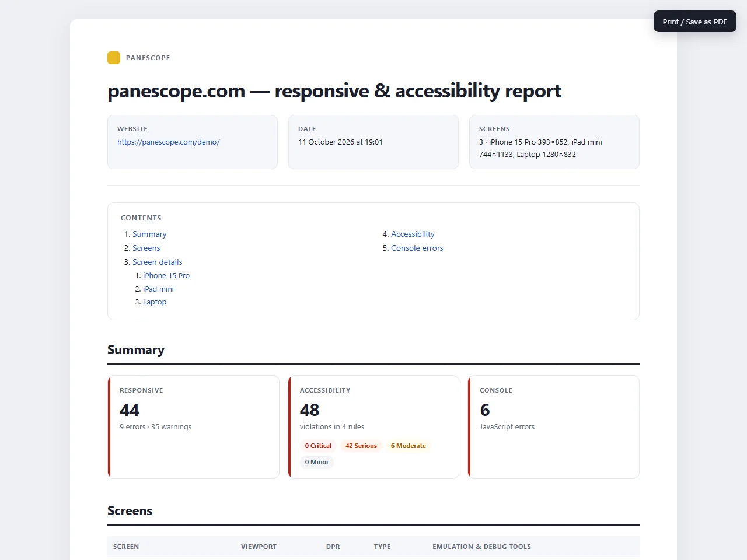Open the https://panescope.com/demo/ website link
Screen dimensions: 747x560
point(169,142)
